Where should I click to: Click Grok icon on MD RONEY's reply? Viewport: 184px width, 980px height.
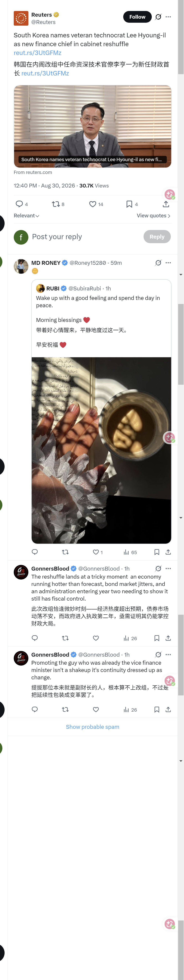pyautogui.click(x=158, y=263)
